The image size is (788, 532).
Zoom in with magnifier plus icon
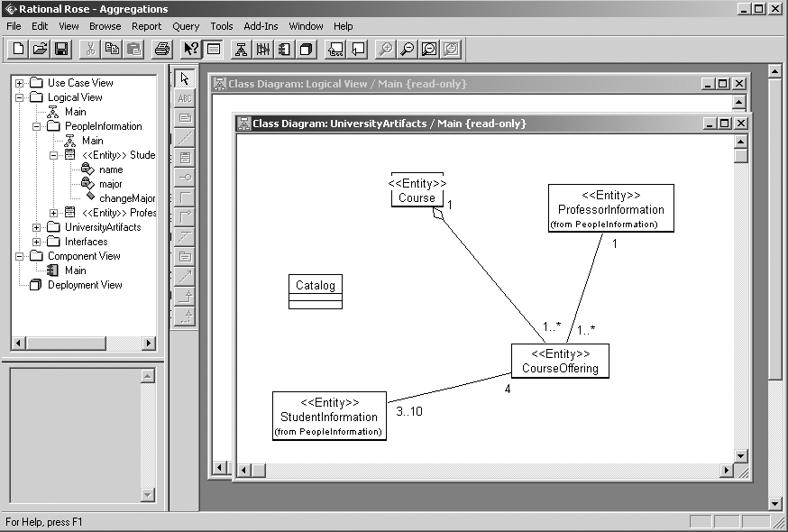point(386,50)
